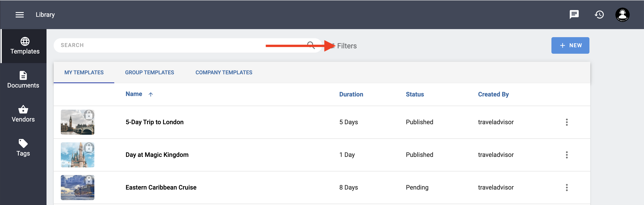Toggle sort arrow next to Name
Screen dimensions: 644x205
(150, 94)
